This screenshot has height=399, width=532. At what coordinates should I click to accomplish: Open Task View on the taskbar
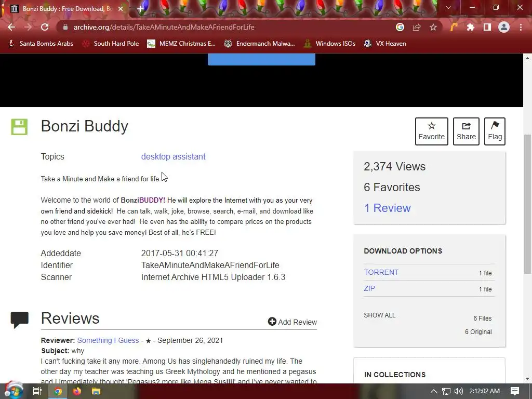(x=37, y=391)
